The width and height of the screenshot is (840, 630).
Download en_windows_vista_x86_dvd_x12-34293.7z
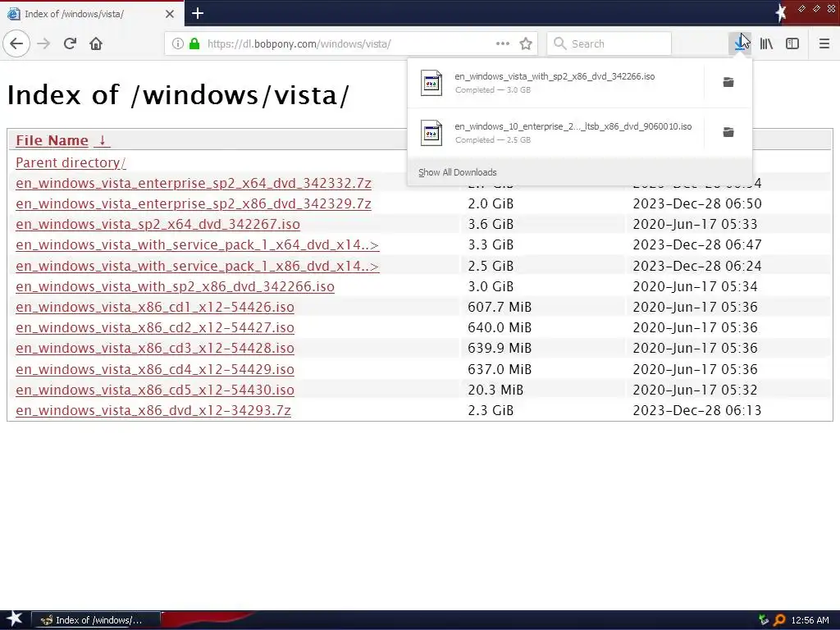pyautogui.click(x=153, y=410)
